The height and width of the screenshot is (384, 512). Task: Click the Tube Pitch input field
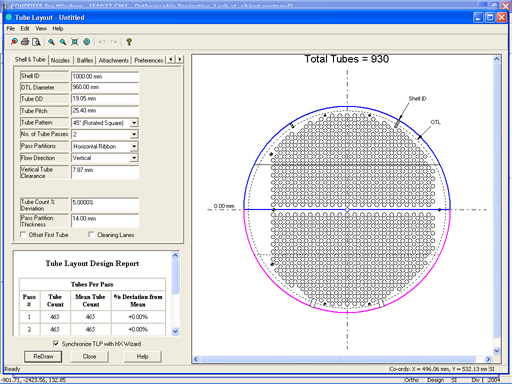105,110
